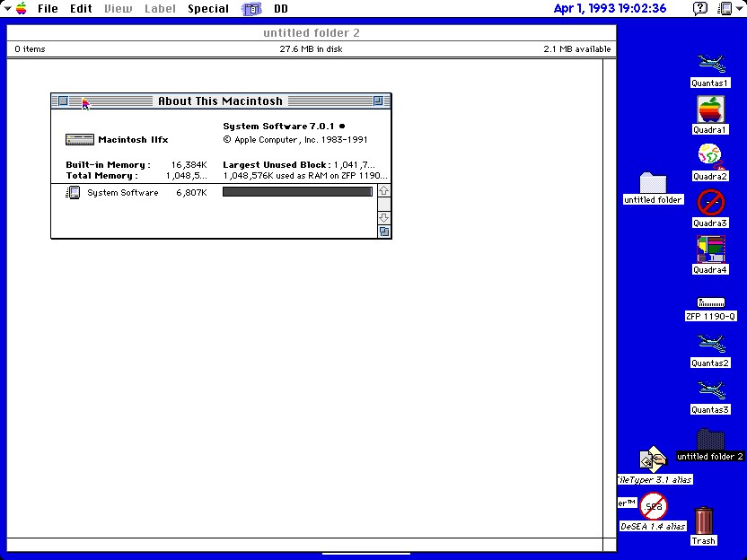Viewport: 747px width, 560px height.
Task: Click the zoom box of About This Macintosh
Action: 378,101
